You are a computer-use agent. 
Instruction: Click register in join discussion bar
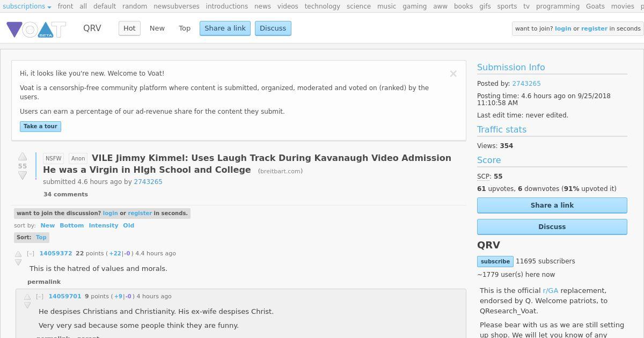[140, 213]
